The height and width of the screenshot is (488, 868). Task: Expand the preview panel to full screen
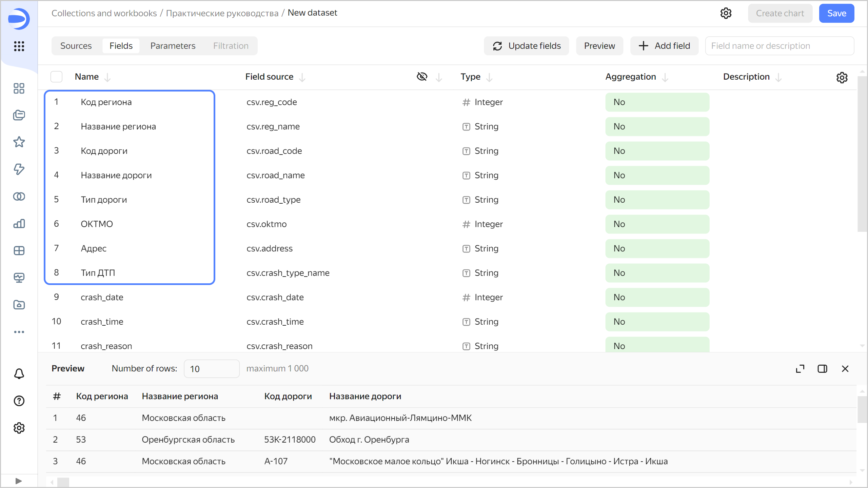(800, 369)
